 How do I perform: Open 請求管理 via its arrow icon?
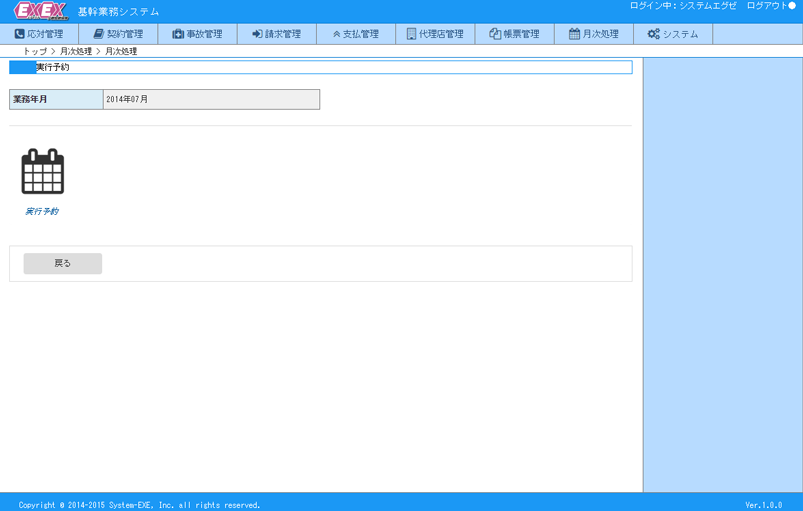pyautogui.click(x=257, y=34)
